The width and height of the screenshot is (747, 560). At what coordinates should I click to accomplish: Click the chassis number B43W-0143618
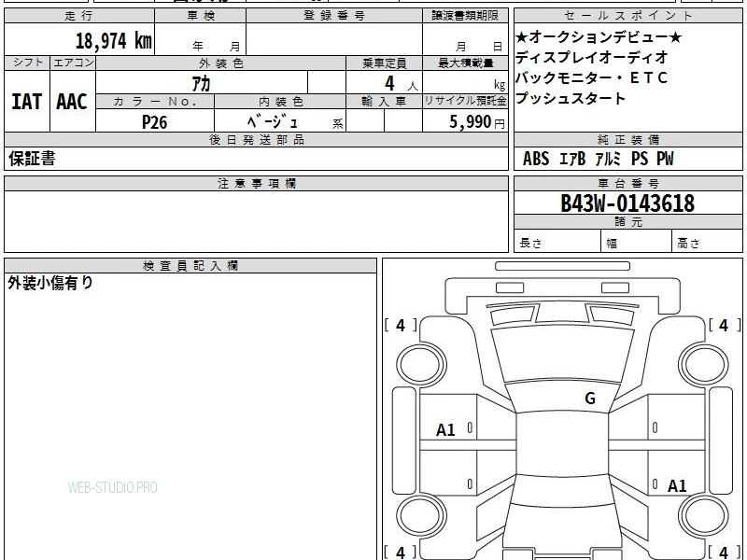(x=627, y=203)
